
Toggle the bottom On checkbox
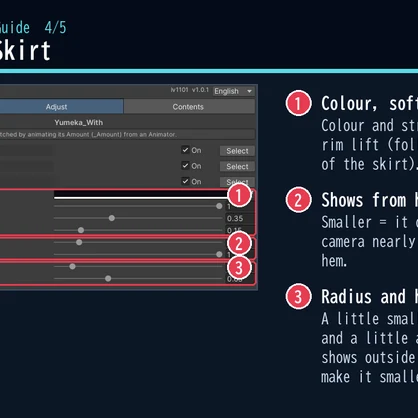pyautogui.click(x=185, y=181)
